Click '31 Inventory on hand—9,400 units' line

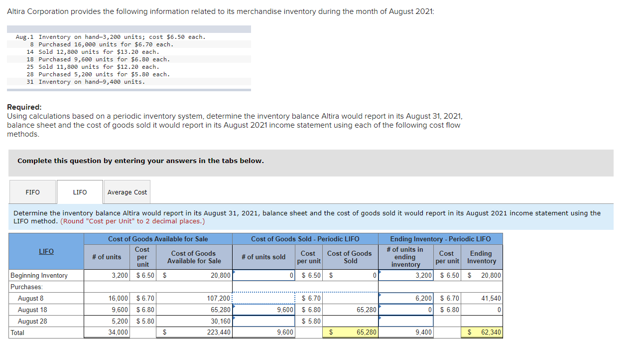click(86, 82)
